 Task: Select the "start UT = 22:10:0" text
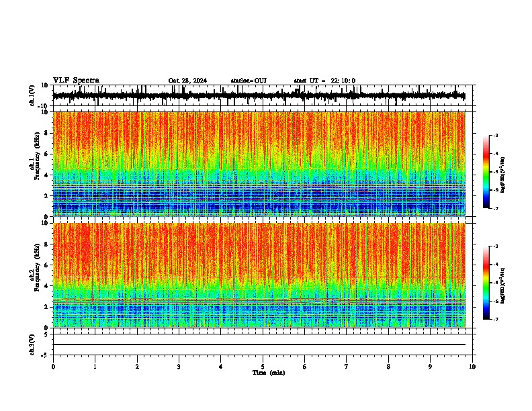(x=324, y=81)
